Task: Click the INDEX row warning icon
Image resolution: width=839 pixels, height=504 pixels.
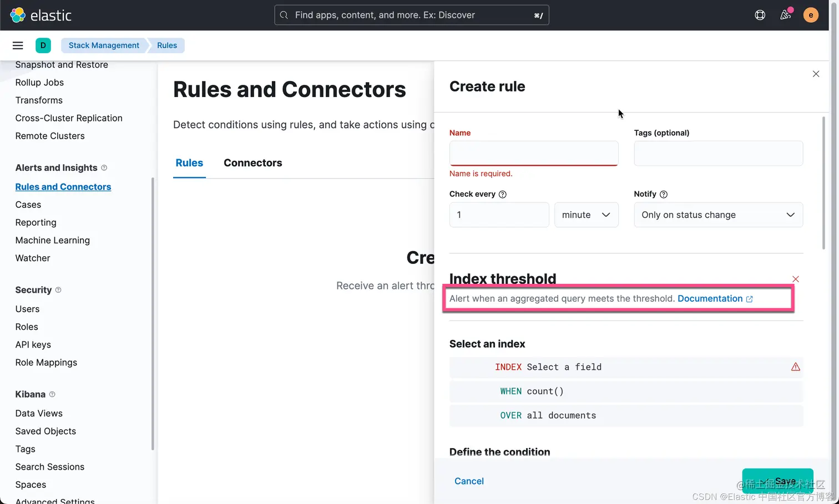Action: click(796, 366)
